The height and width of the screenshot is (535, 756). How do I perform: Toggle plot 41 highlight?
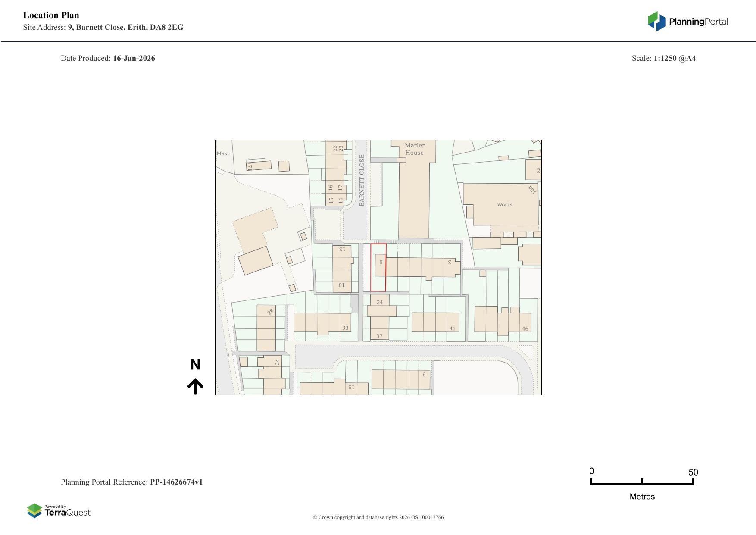(x=452, y=329)
